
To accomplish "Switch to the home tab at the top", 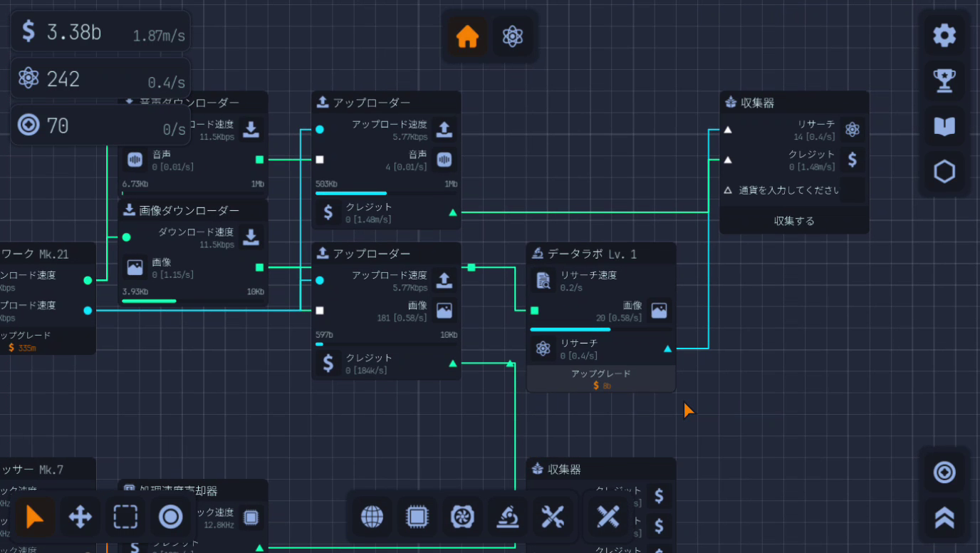I will pos(467,37).
